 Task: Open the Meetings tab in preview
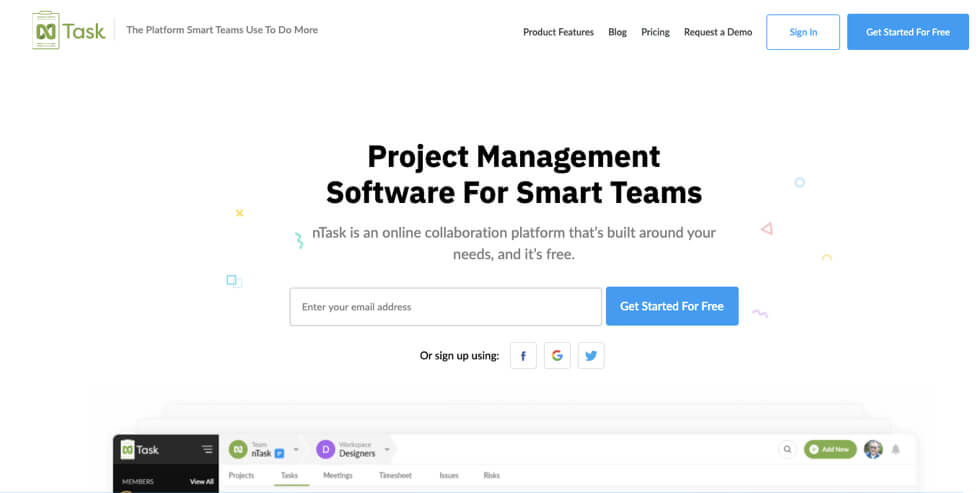(338, 476)
